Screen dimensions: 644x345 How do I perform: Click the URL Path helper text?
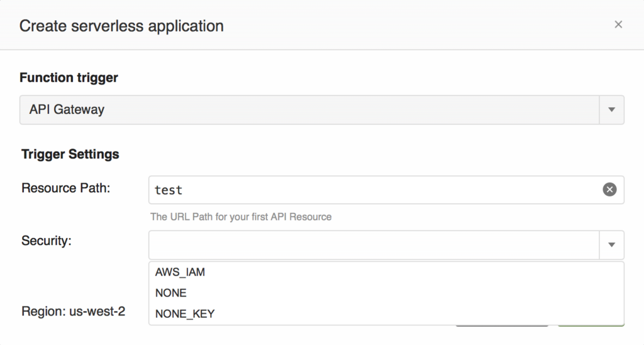pyautogui.click(x=241, y=217)
